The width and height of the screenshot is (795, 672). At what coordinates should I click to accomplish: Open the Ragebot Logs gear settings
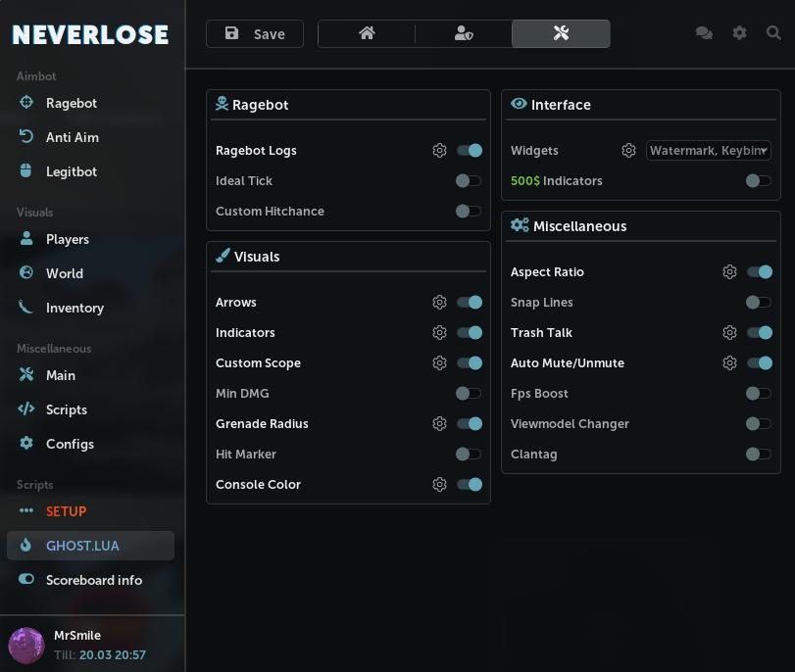(440, 150)
